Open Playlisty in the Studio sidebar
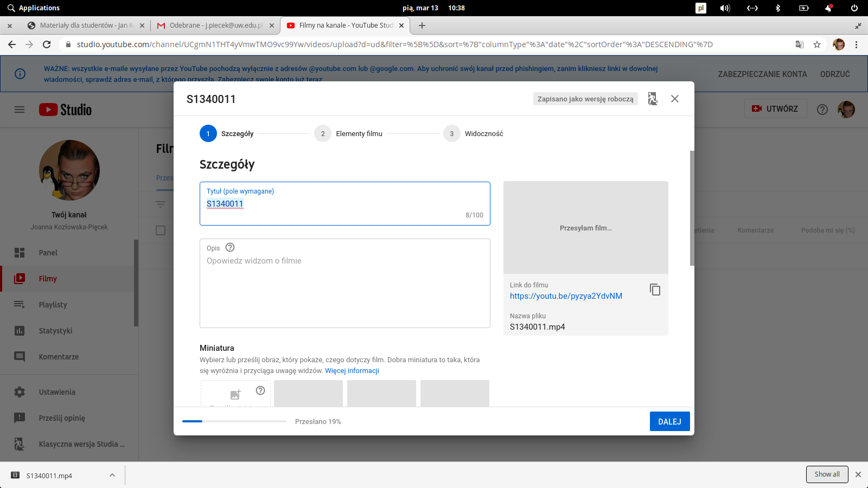 (x=67, y=305)
